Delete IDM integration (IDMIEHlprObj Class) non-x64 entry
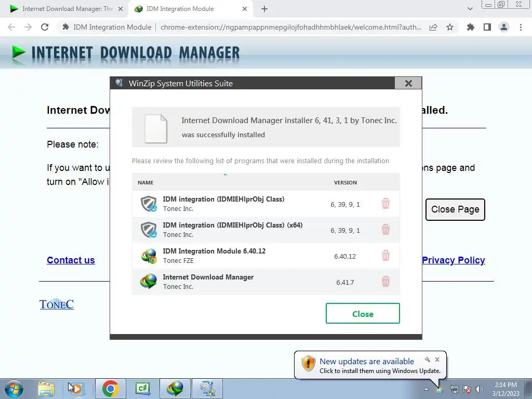Viewport: 532px width, 399px height. [x=385, y=204]
